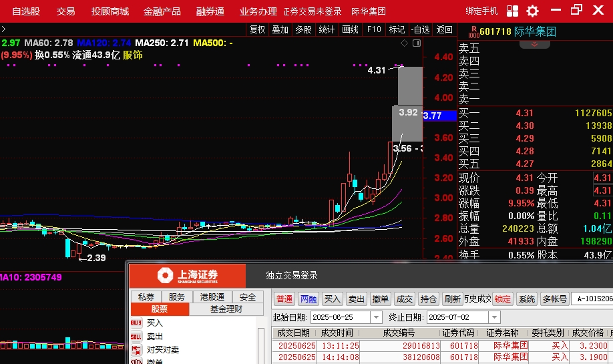Switch to the 安全 tab
Image resolution: width=613 pixels, height=364 pixels.
248,297
